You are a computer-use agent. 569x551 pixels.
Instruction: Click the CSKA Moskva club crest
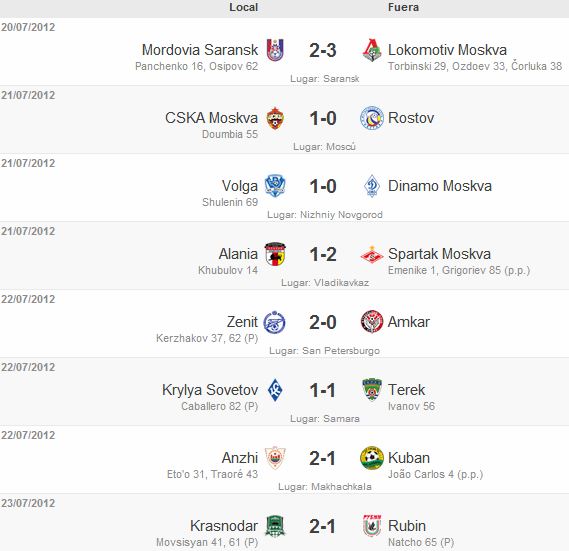click(275, 118)
